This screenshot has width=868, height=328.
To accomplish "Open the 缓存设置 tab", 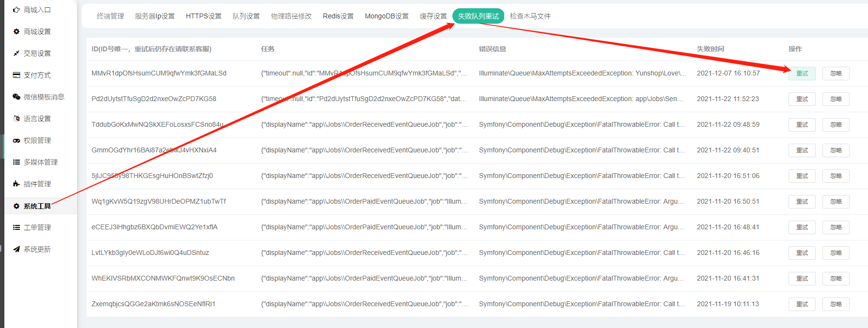I will point(434,16).
